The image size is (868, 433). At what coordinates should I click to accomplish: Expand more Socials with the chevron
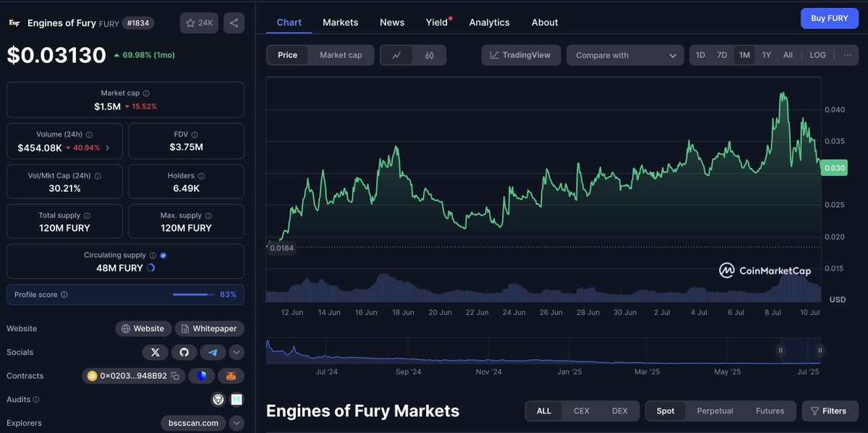tap(237, 353)
